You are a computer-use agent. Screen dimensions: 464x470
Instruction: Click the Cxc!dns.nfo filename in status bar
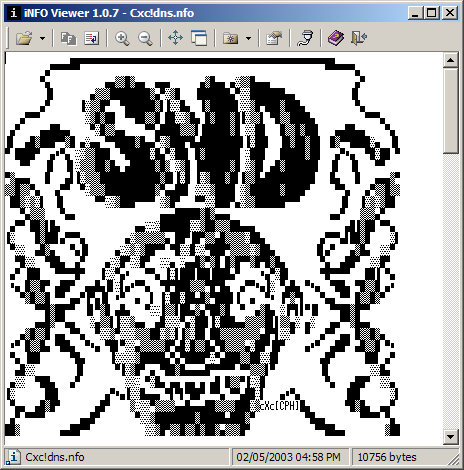pos(55,457)
